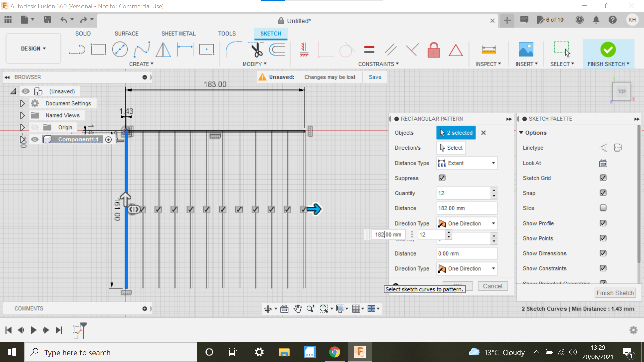Click the Finish Sketch button

pyautogui.click(x=608, y=50)
